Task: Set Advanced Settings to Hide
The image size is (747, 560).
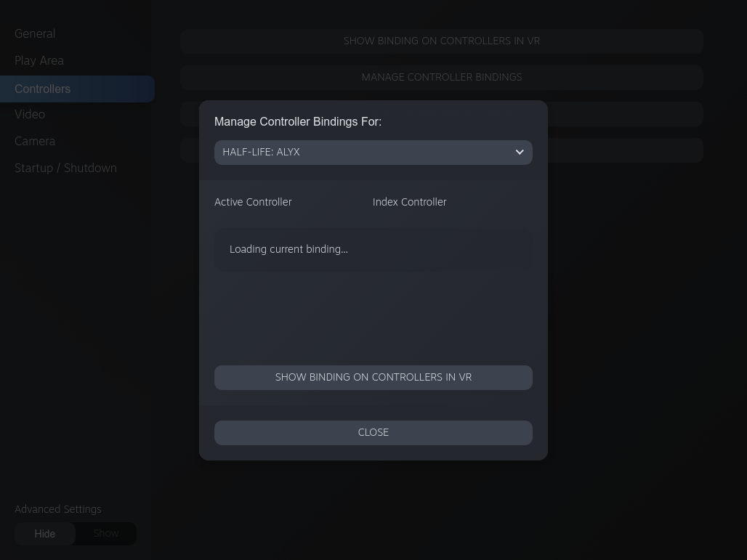Action: (x=45, y=534)
